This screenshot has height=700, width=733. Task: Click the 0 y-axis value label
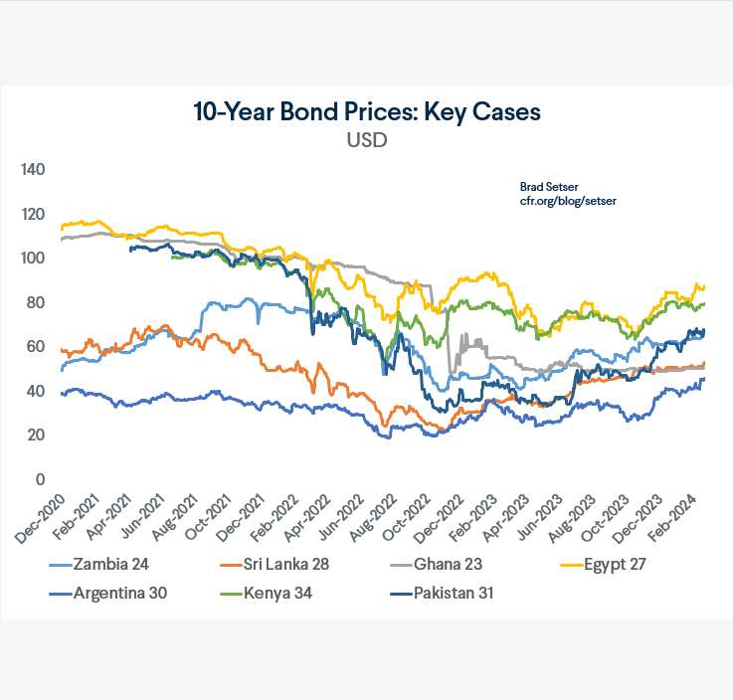click(41, 480)
